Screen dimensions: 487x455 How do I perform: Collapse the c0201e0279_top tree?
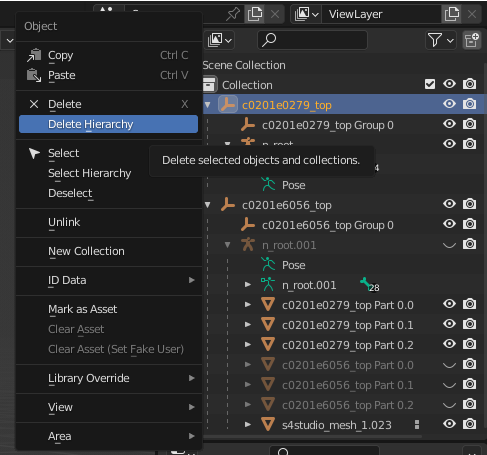[208, 105]
